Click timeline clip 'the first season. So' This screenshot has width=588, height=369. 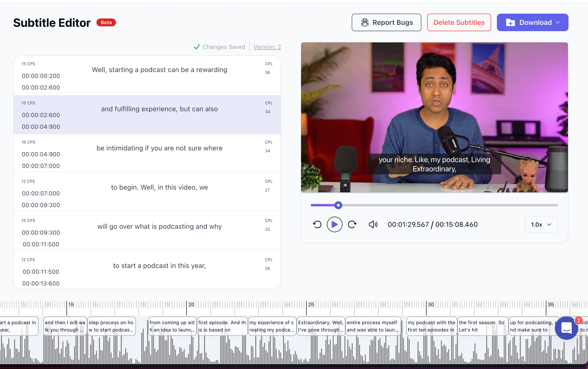483,326
